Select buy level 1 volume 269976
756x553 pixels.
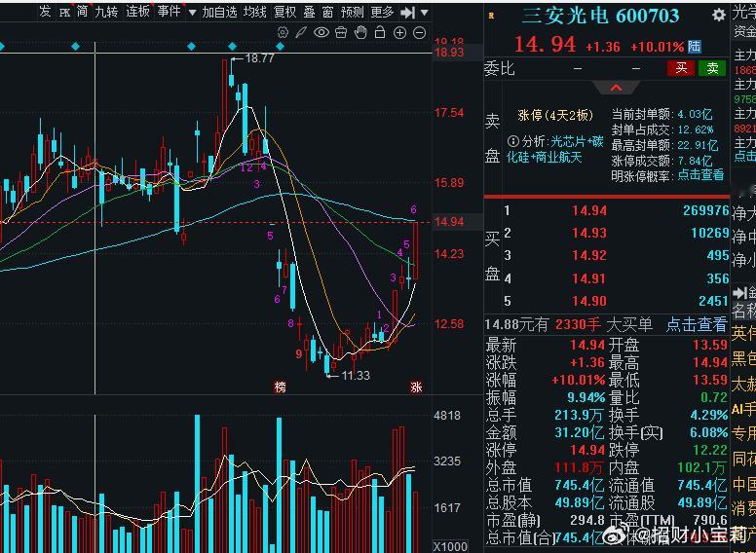706,210
